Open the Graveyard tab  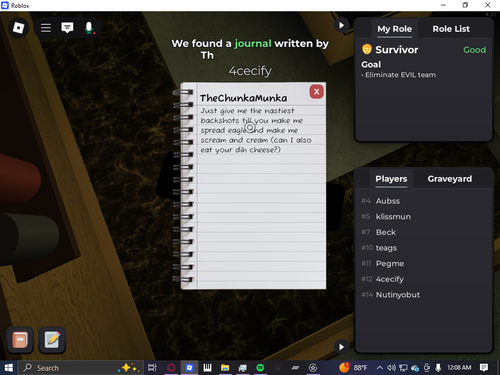pyautogui.click(x=450, y=179)
